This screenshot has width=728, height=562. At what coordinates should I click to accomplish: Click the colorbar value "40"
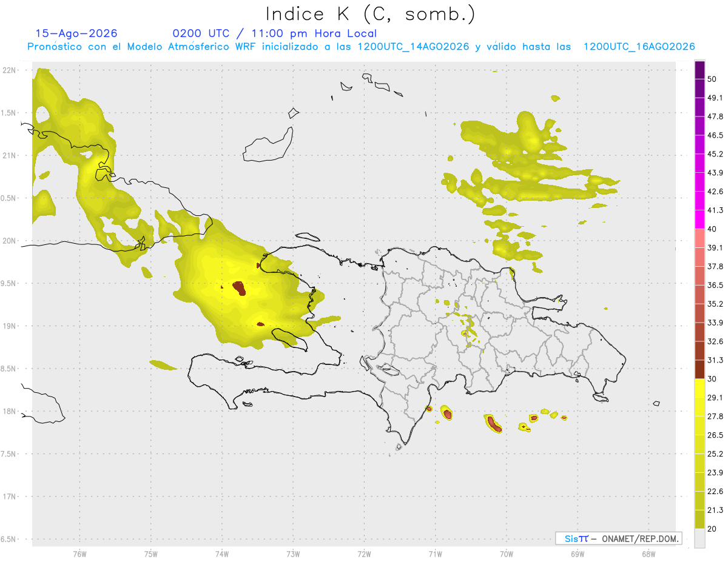[x=712, y=229]
